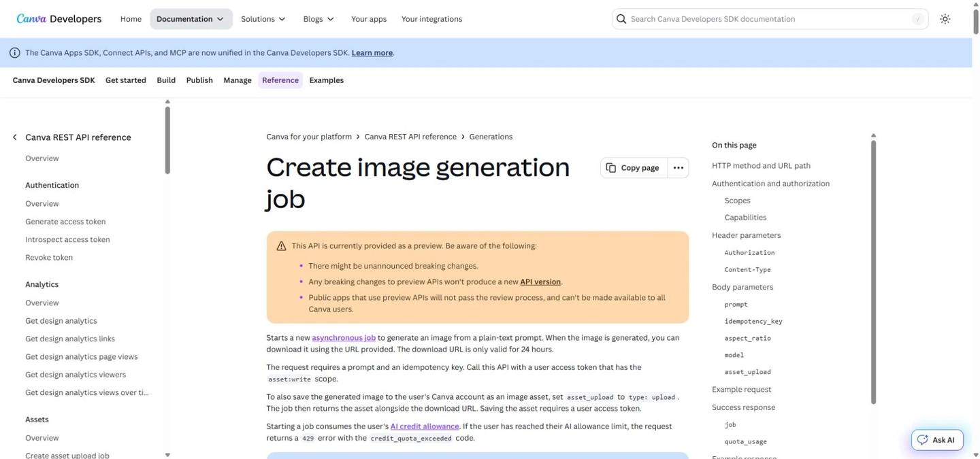The width and height of the screenshot is (980, 459).
Task: Open the Generations breadcrumb
Action: (491, 137)
